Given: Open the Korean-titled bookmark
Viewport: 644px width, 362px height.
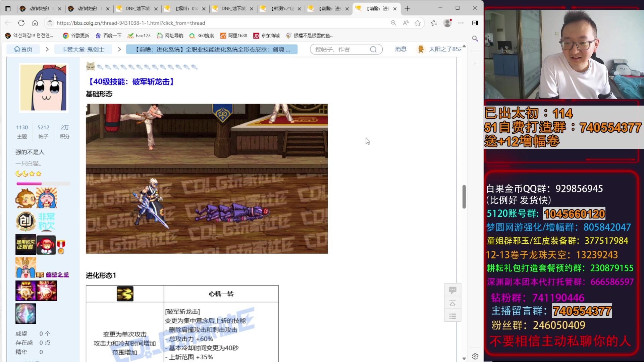Looking at the screenshot, I should tap(30, 36).
